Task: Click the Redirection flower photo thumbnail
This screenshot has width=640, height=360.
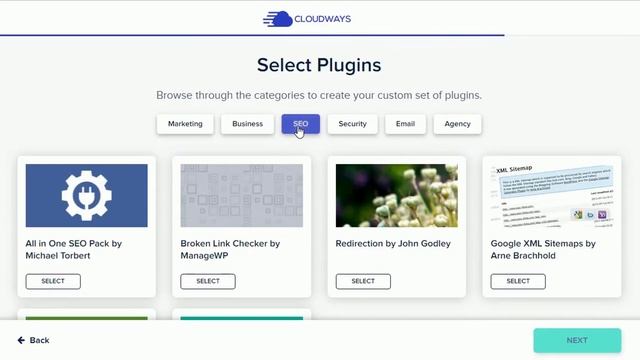Action: pyautogui.click(x=397, y=196)
